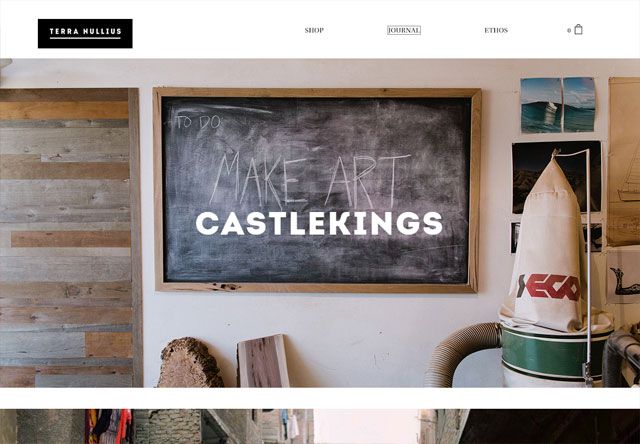Click the Terra Nullius logo
This screenshot has height=444, width=640.
pos(85,33)
